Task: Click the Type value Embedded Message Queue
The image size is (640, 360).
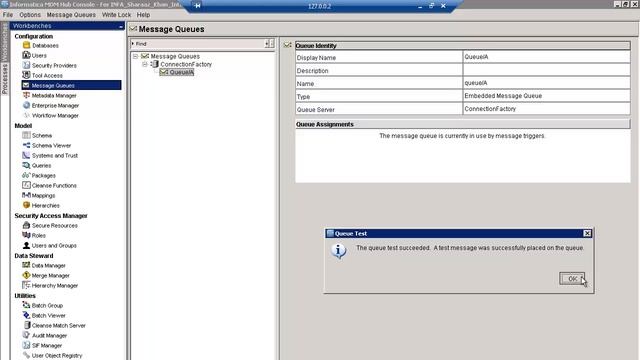Action: coord(503,96)
